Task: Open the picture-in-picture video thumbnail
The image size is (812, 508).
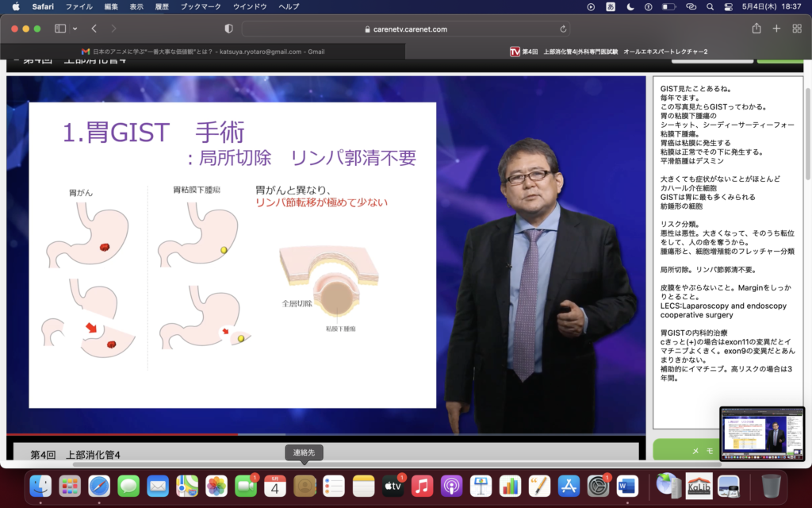Action: pos(761,433)
